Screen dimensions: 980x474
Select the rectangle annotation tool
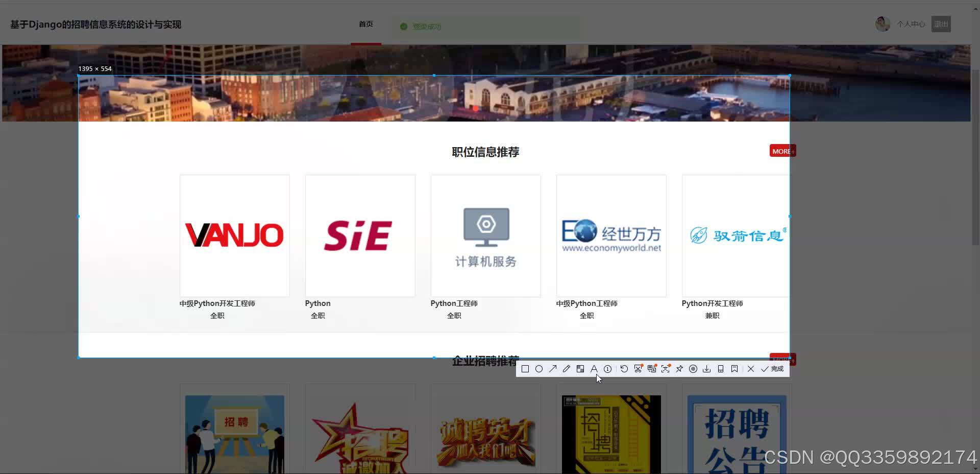click(x=525, y=369)
